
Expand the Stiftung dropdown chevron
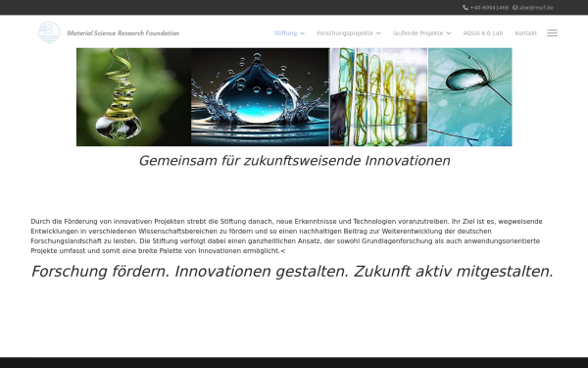302,33
